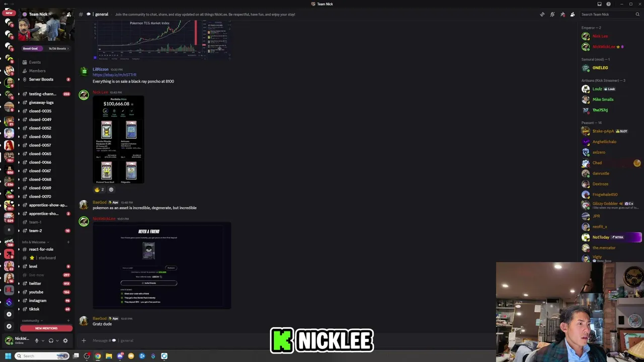Open the eBay link in LilRizzon's message
The width and height of the screenshot is (644, 362).
(x=114, y=75)
